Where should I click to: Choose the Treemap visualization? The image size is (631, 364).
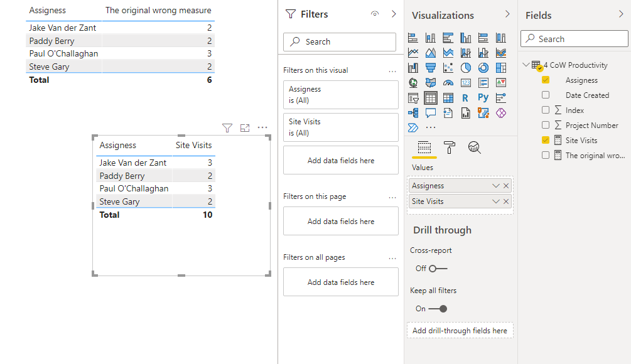(501, 68)
